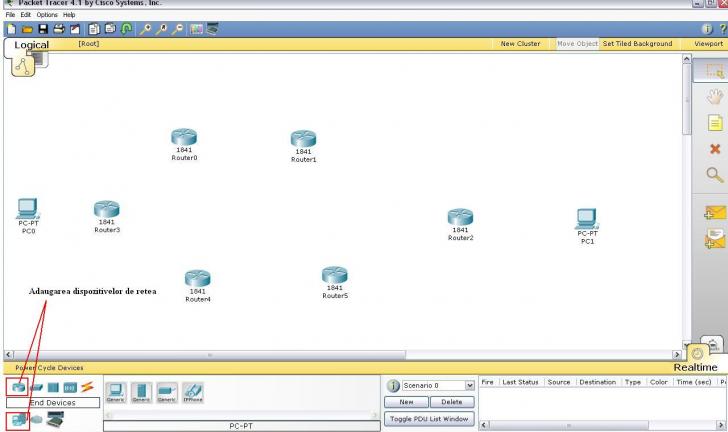Pick the IP Phone device
This screenshot has width=728, height=432.
pos(193,393)
